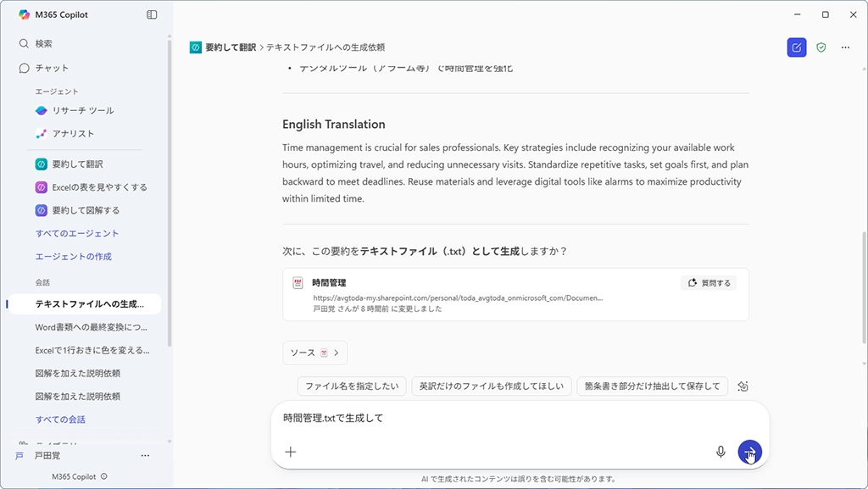
Task: Choose the ファイル名を指定したい suggestion
Action: [x=352, y=386]
